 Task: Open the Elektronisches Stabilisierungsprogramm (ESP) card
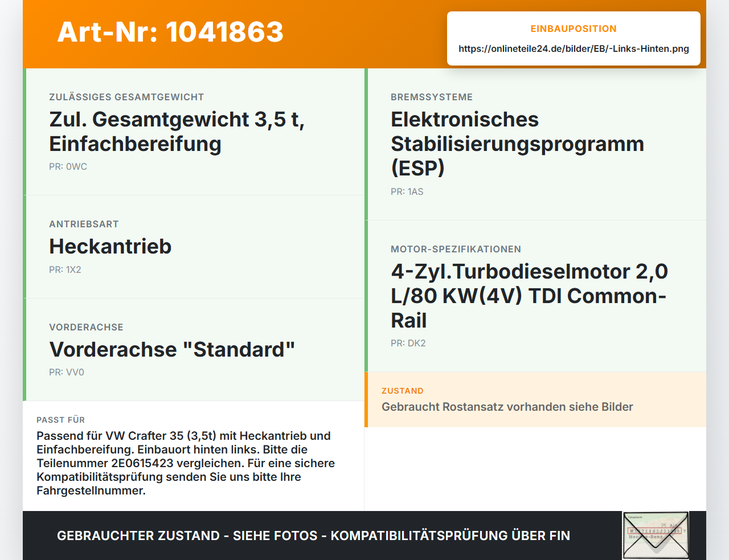tap(535, 144)
